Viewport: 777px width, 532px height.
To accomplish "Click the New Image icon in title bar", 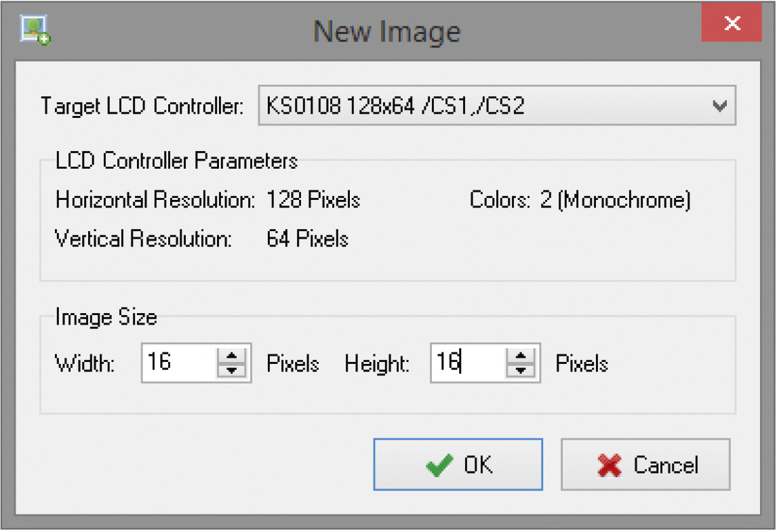I will pos(35,30).
